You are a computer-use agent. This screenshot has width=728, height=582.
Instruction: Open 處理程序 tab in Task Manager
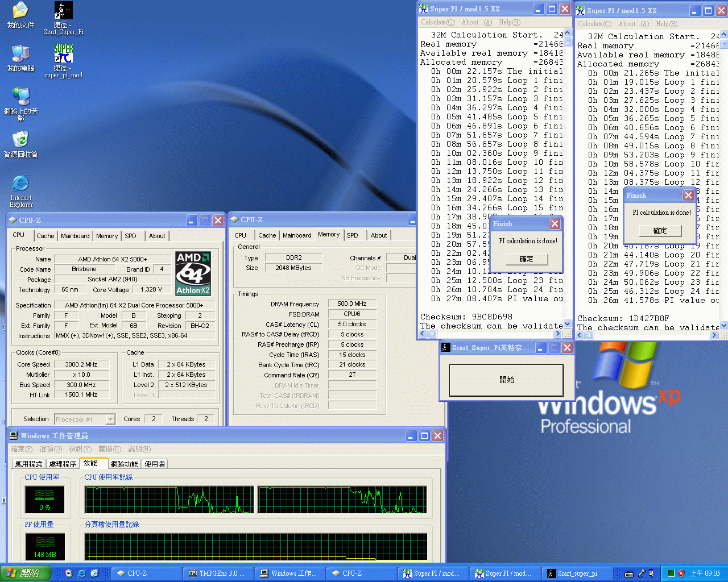[x=63, y=464]
